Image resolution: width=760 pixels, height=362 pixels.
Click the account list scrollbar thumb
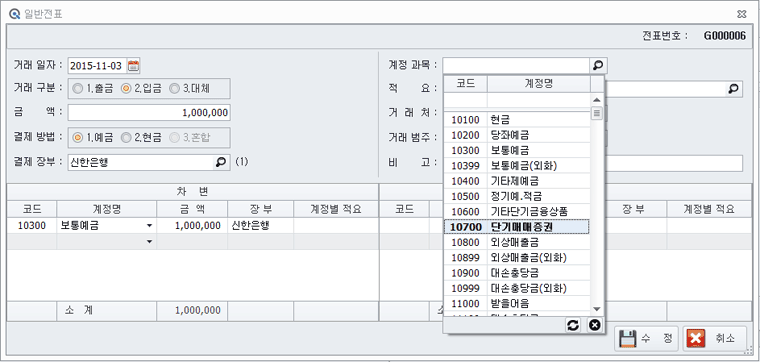pos(597,113)
